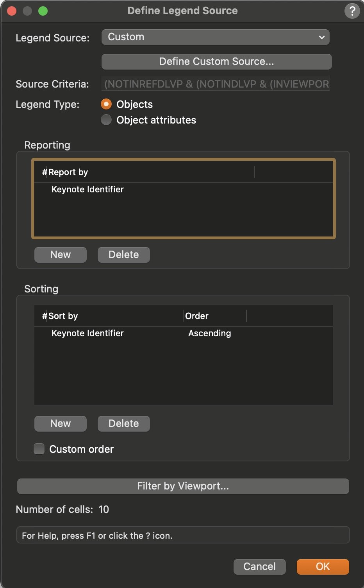Image resolution: width=364 pixels, height=588 pixels.
Task: Delete the selected Reporting entry
Action: 123,255
